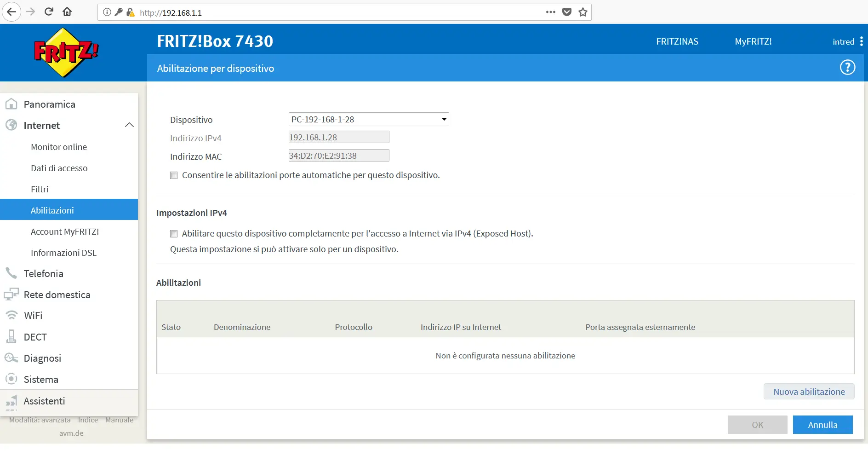This screenshot has width=868, height=456.
Task: Enable Exposed Host IPv4 checkbox
Action: tap(174, 234)
